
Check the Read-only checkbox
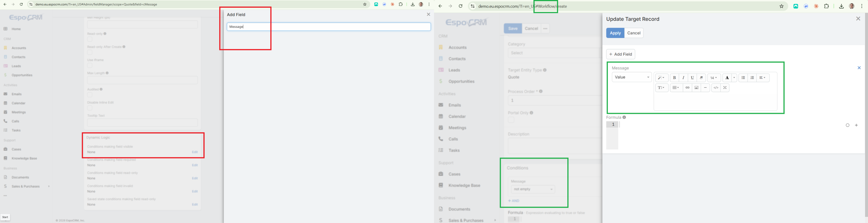pyautogui.click(x=90, y=39)
